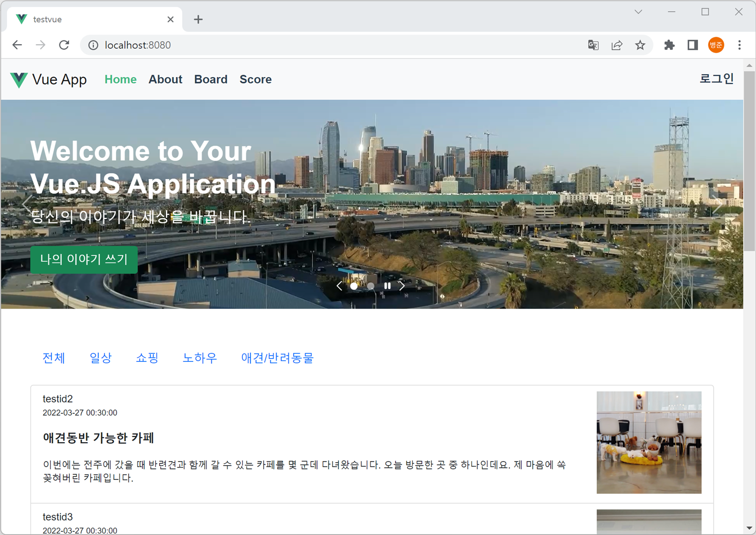This screenshot has width=756, height=535.
Task: Go to next slide with carousel right chevron
Action: [402, 286]
